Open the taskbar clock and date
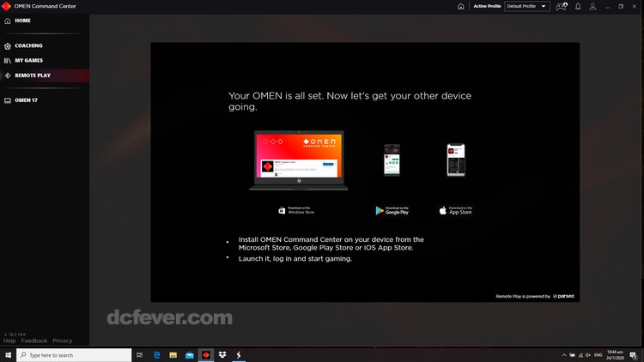 pyautogui.click(x=616, y=355)
